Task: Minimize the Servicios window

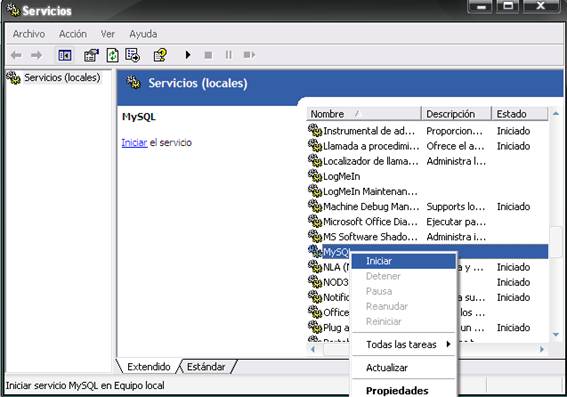Action: [479, 6]
